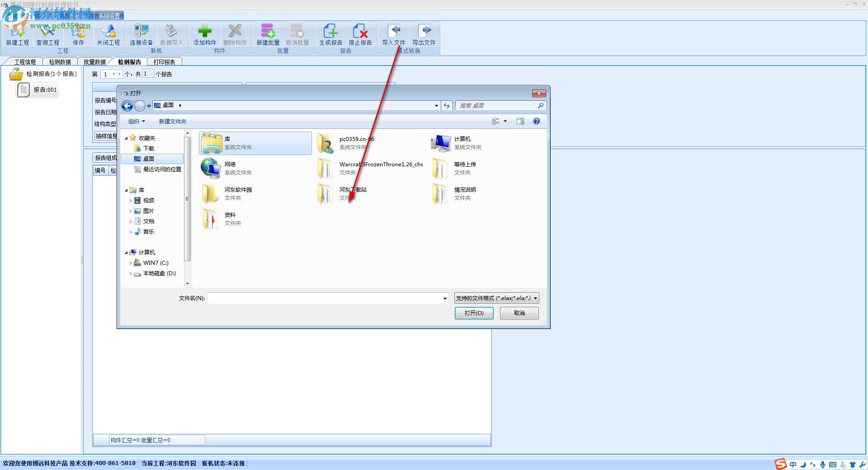Expand the 本地磁盘 (D:) drive node
The height and width of the screenshot is (470, 868).
coord(131,273)
